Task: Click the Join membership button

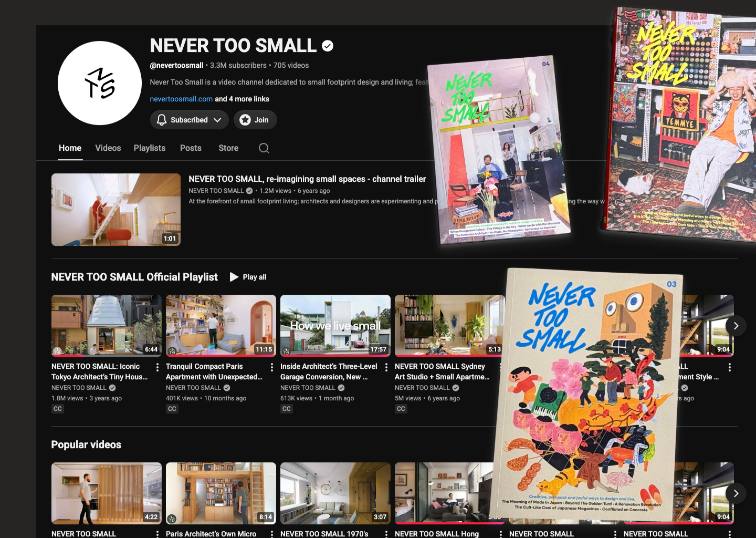Action: tap(255, 120)
